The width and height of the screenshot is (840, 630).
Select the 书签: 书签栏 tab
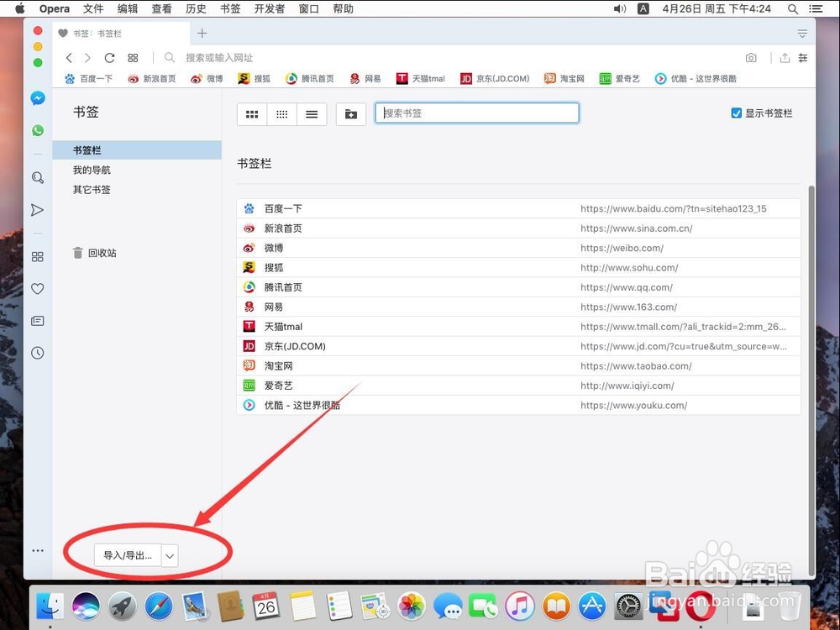(121, 34)
